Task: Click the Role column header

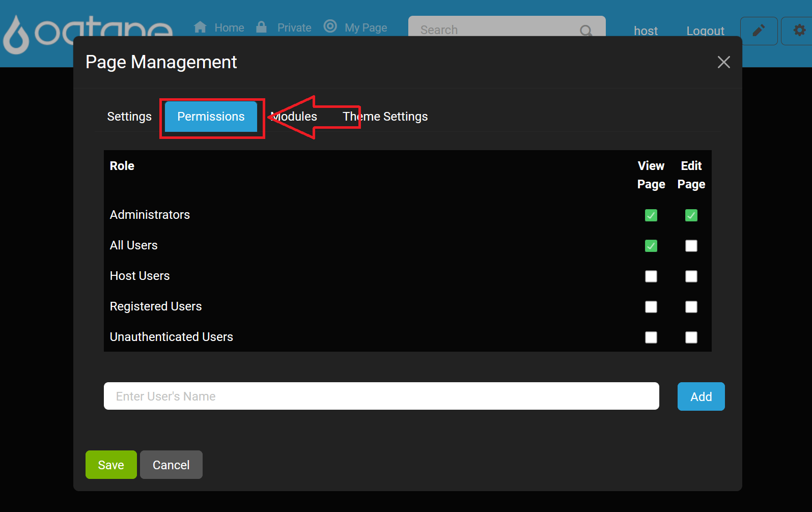Action: [122, 166]
